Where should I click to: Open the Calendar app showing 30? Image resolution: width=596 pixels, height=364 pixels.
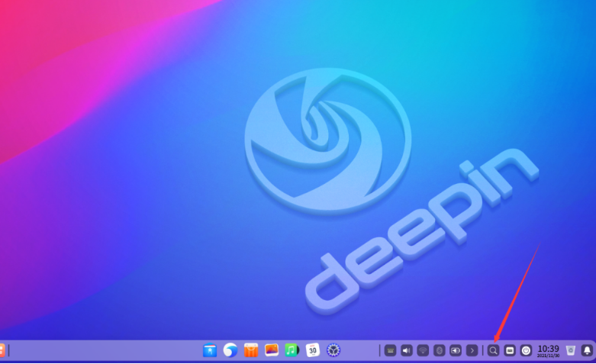(312, 350)
